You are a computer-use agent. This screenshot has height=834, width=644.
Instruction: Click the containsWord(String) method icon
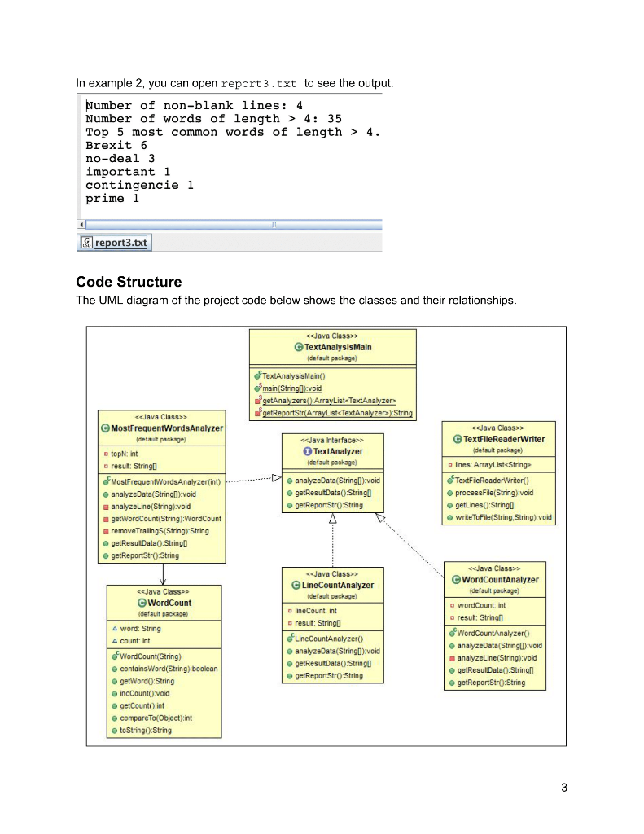pos(115,669)
